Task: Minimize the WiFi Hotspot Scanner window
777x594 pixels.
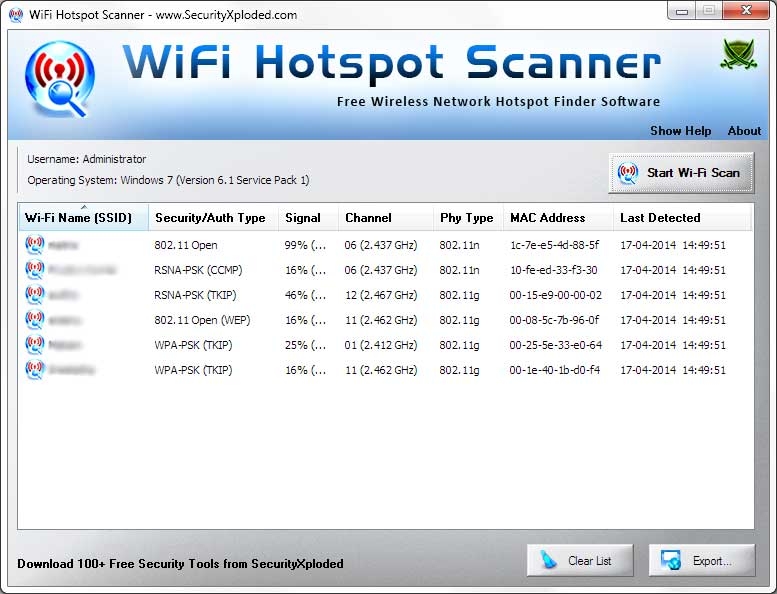Action: click(681, 10)
